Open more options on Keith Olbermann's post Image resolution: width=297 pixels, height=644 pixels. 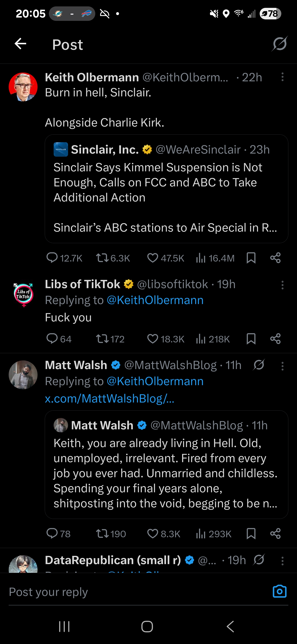tap(283, 77)
